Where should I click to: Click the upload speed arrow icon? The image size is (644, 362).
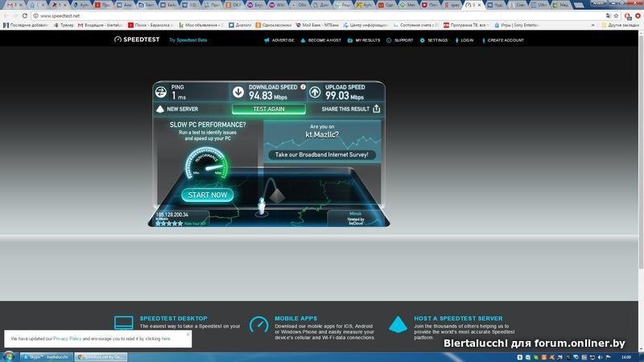(315, 92)
